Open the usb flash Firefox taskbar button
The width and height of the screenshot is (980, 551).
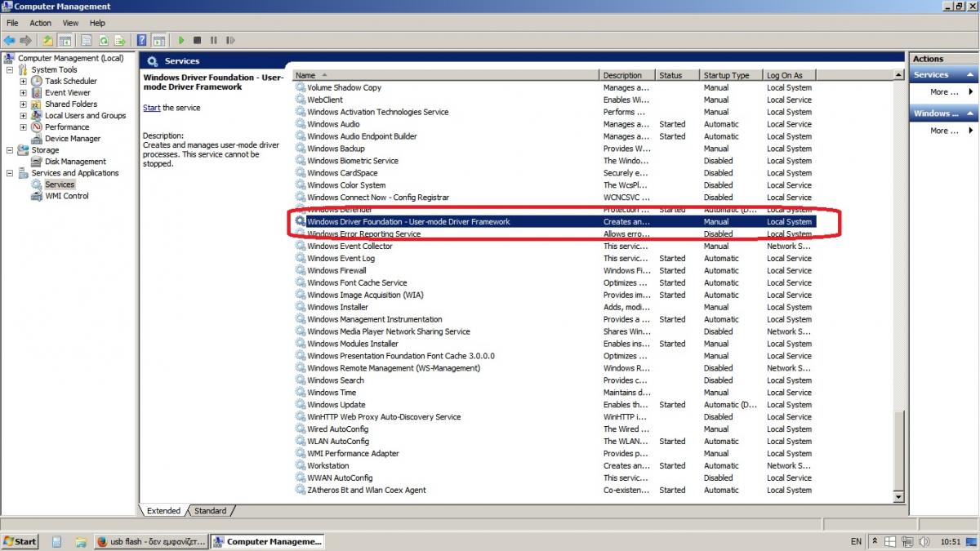(151, 541)
